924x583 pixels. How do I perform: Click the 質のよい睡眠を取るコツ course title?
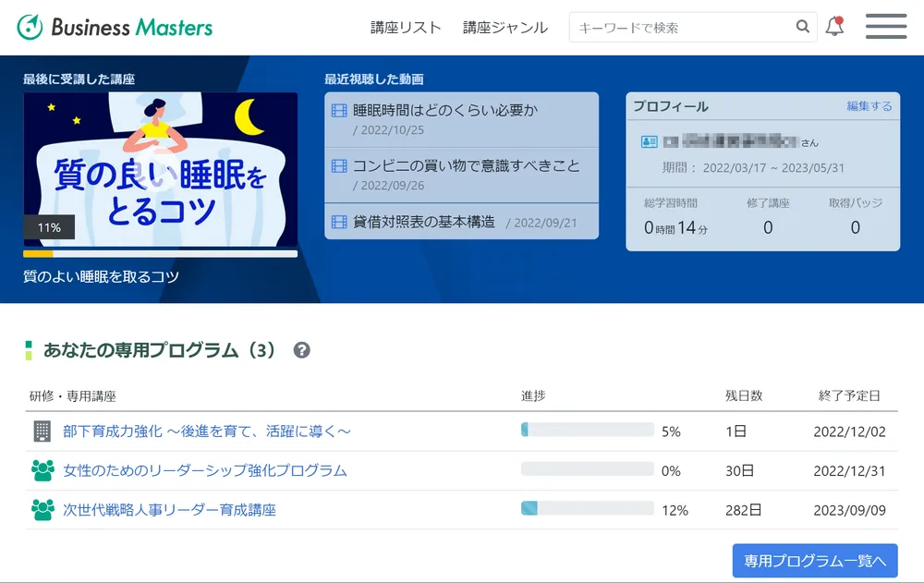point(102,276)
